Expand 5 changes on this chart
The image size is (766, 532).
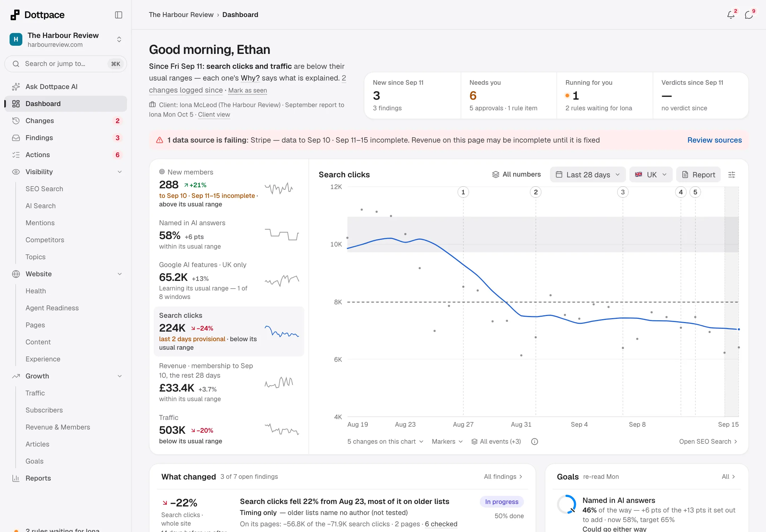click(385, 442)
